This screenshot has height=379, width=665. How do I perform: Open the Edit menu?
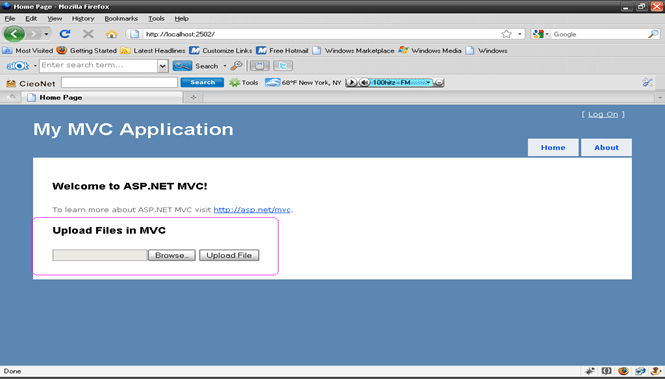coord(31,19)
